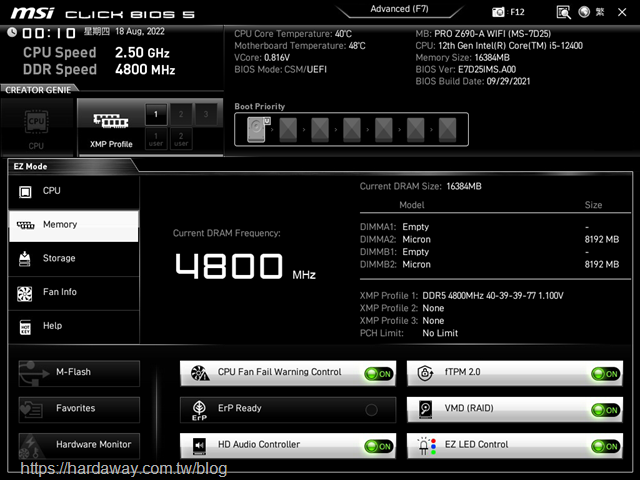Switch to Advanced (F7) mode
640x480 pixels.
tap(399, 9)
